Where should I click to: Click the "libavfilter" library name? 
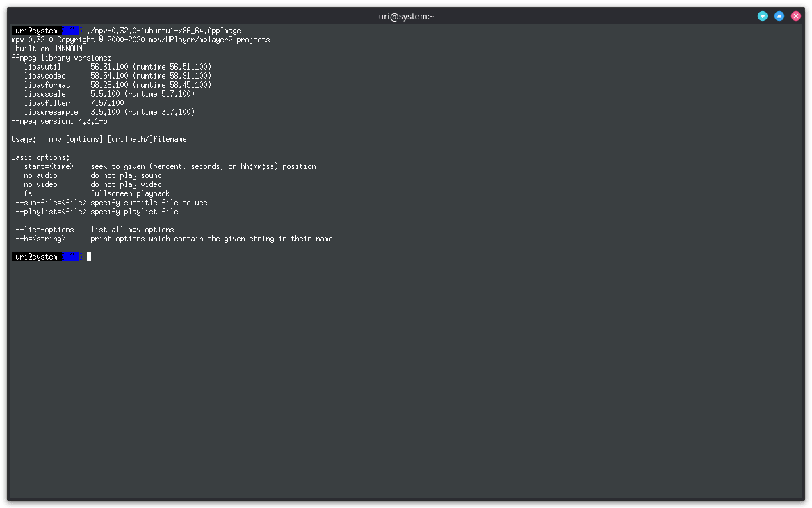click(47, 103)
